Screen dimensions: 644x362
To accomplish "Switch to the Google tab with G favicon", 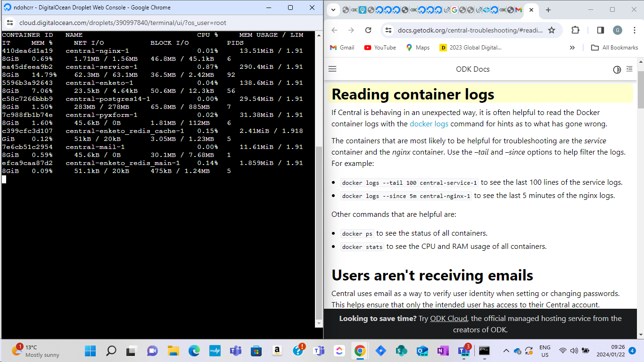I will click(454, 10).
